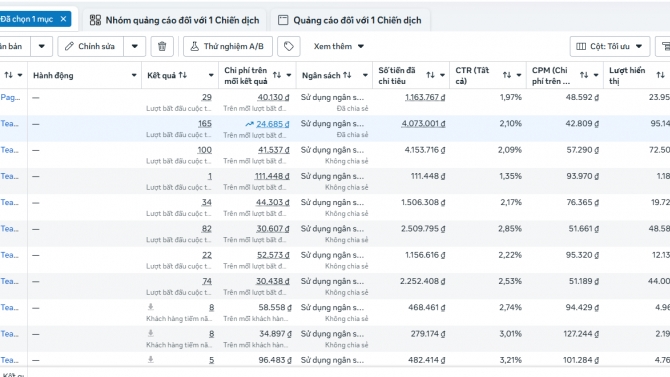Viewport: 670px width, 377px height.
Task: Click result value 82
Action: click(x=207, y=229)
